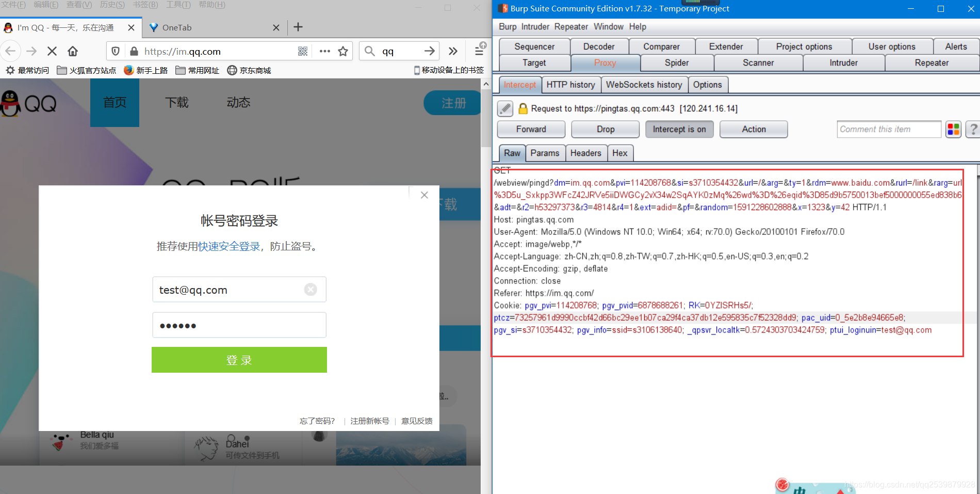Open the Spider tab

click(x=677, y=62)
